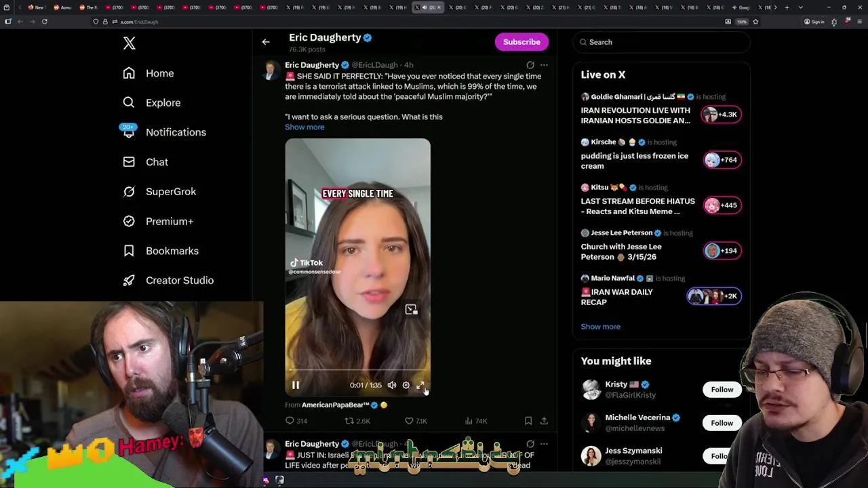Repost the post with 2.6K reposts
The image size is (868, 488).
pyautogui.click(x=357, y=421)
